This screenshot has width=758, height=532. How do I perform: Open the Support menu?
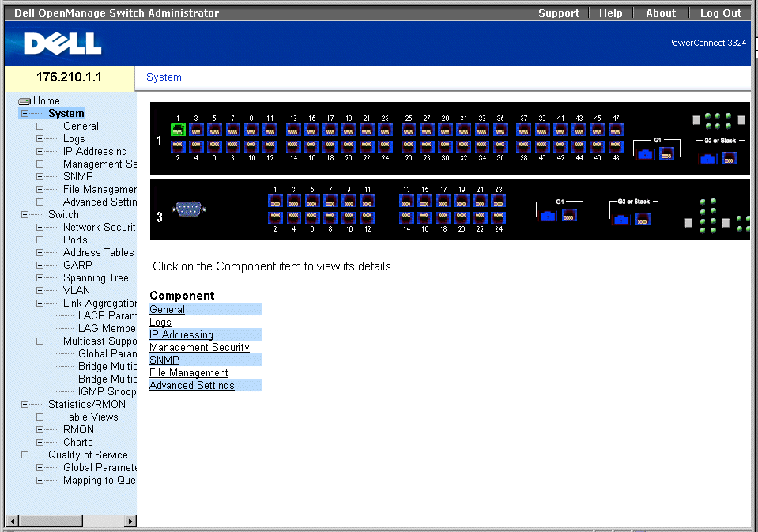[559, 13]
